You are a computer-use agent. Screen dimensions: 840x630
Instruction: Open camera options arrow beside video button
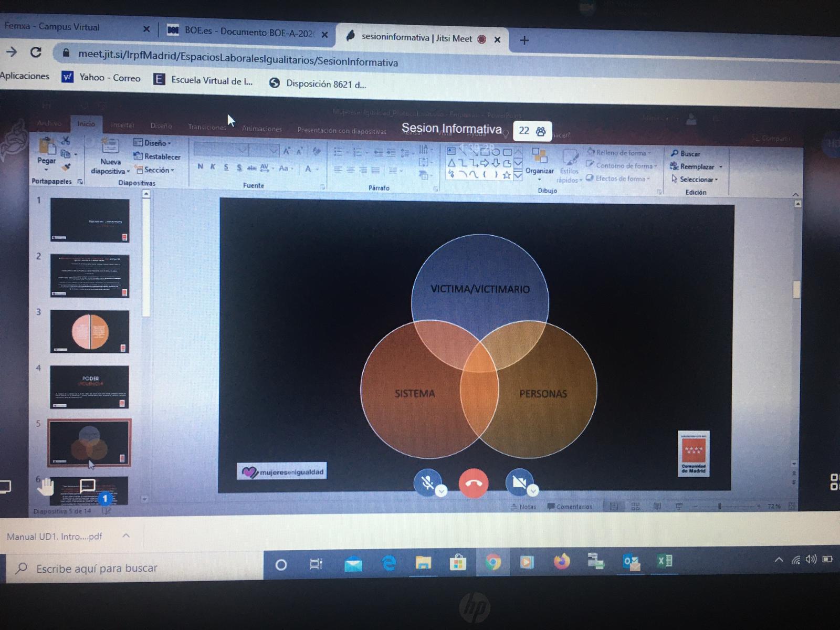coord(533,491)
